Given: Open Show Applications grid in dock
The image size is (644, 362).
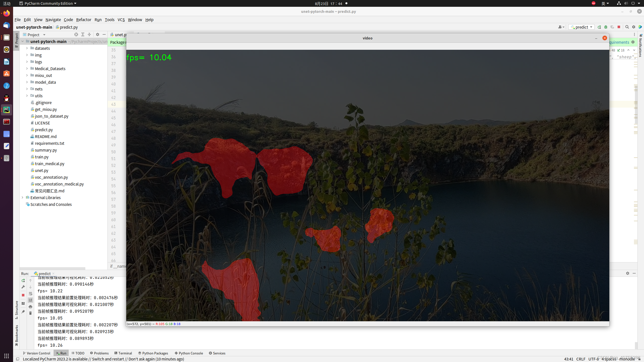Looking at the screenshot, I should point(7,356).
